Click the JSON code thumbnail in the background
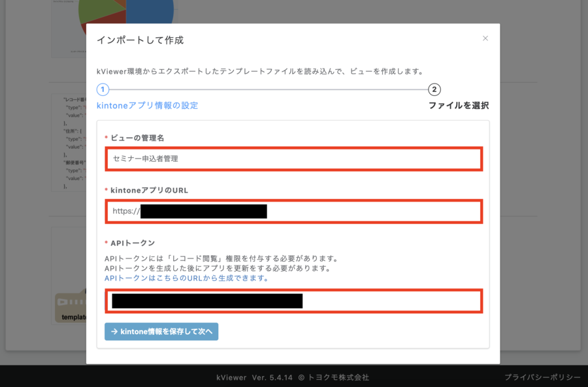This screenshot has height=387, width=588. pos(69,142)
